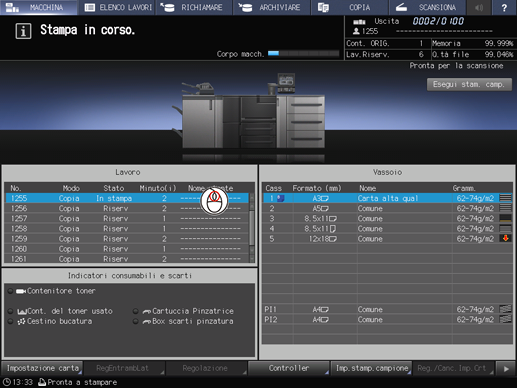Open the ARCHIVIARE tab
517x388 pixels.
point(272,7)
